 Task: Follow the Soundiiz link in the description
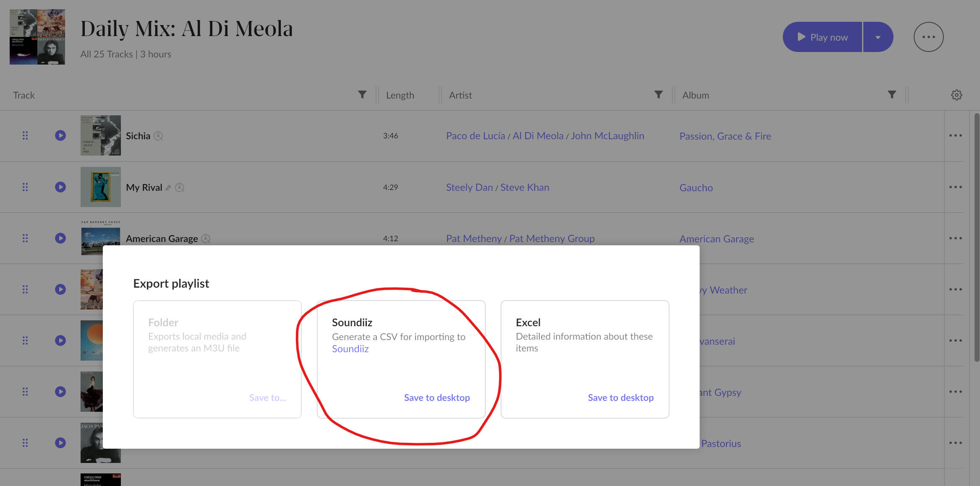350,349
